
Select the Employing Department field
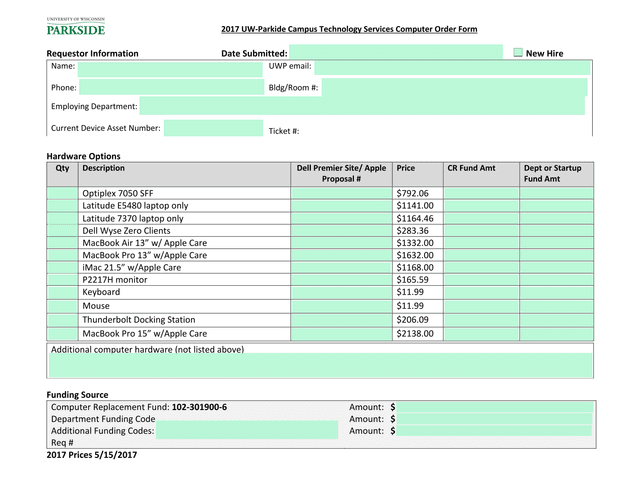360,106
